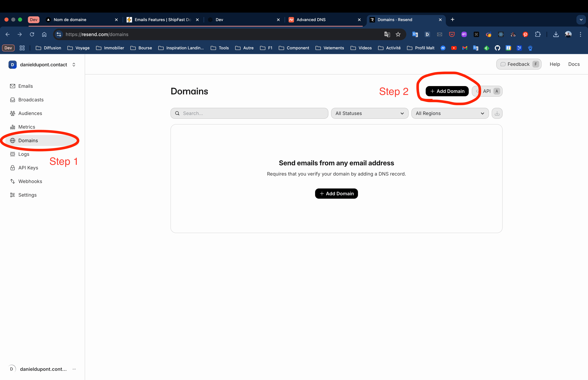This screenshot has height=380, width=588.
Task: Open Resend Settings from the sidebar
Action: click(27, 195)
